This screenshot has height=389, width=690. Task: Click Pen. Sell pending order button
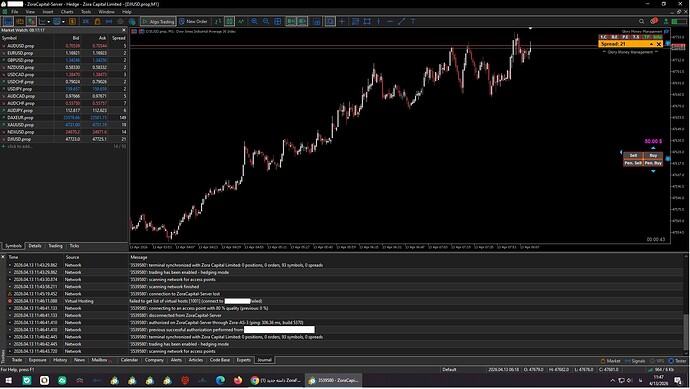point(633,163)
